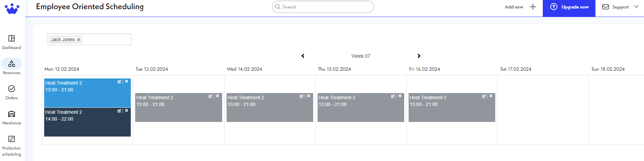Delete Monday's 14:00 - 22:00 shift
Image resolution: width=644 pixels, height=161 pixels.
(127, 111)
